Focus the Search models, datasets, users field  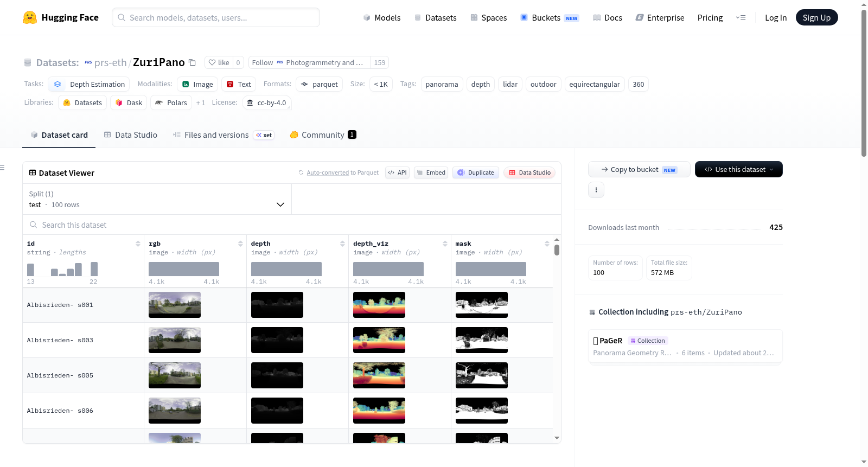click(x=216, y=17)
